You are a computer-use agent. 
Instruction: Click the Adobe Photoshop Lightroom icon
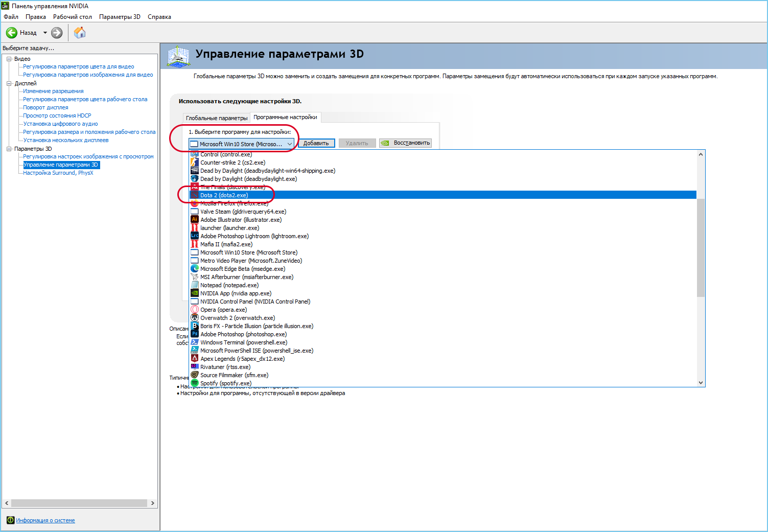tap(194, 236)
